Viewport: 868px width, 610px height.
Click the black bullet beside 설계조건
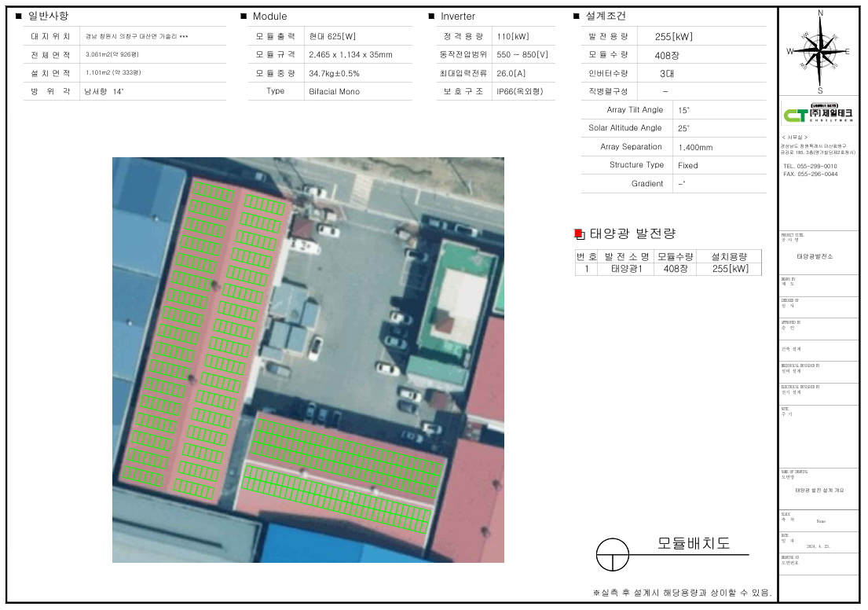pyautogui.click(x=577, y=17)
